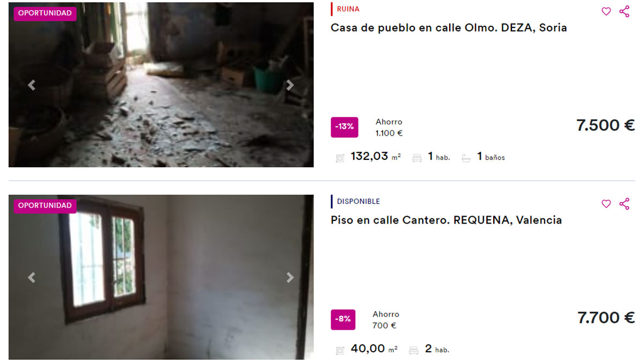This screenshot has height=362, width=644.
Task: Go to previous photo of Requena flat
Action: (x=32, y=277)
